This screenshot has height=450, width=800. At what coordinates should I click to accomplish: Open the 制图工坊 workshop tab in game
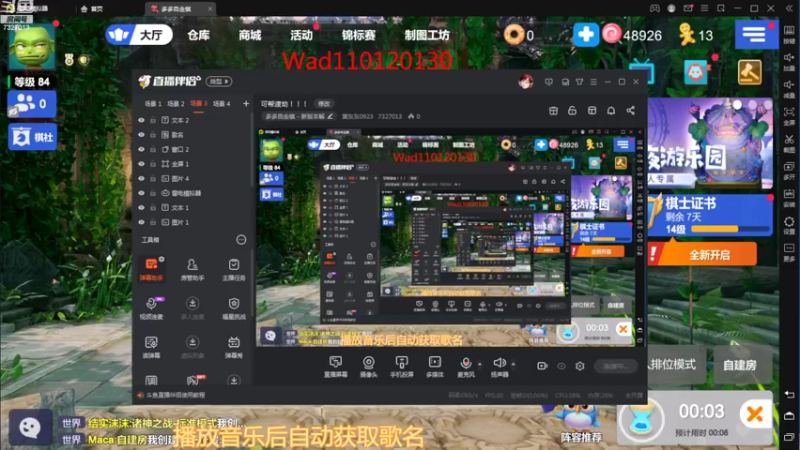coord(427,35)
